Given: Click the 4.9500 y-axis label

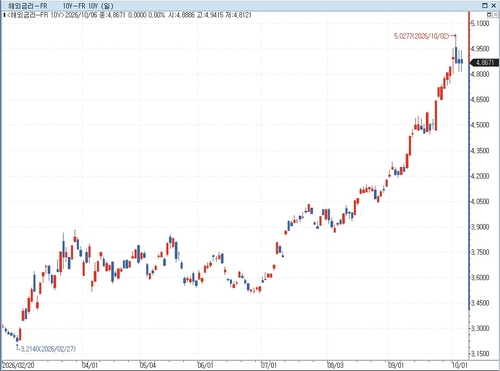Looking at the screenshot, I should click(480, 49).
